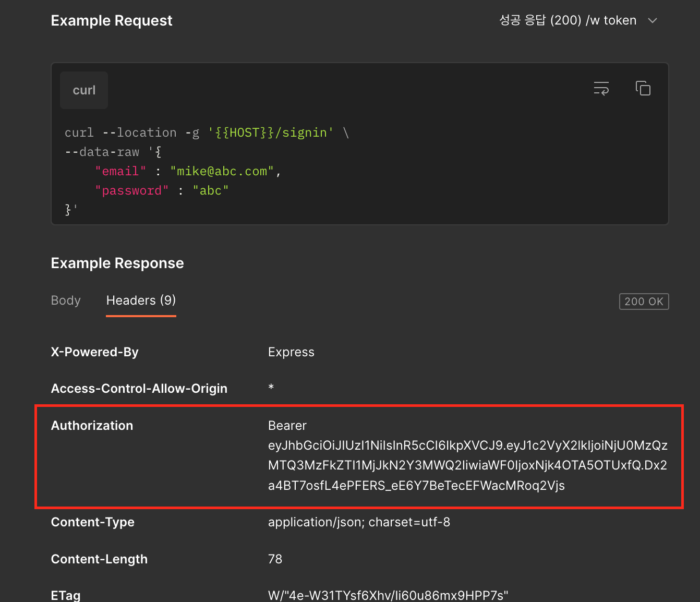Click the "mike@abc.com" email value in code
Viewport: 700px width, 602px height.
tap(222, 172)
